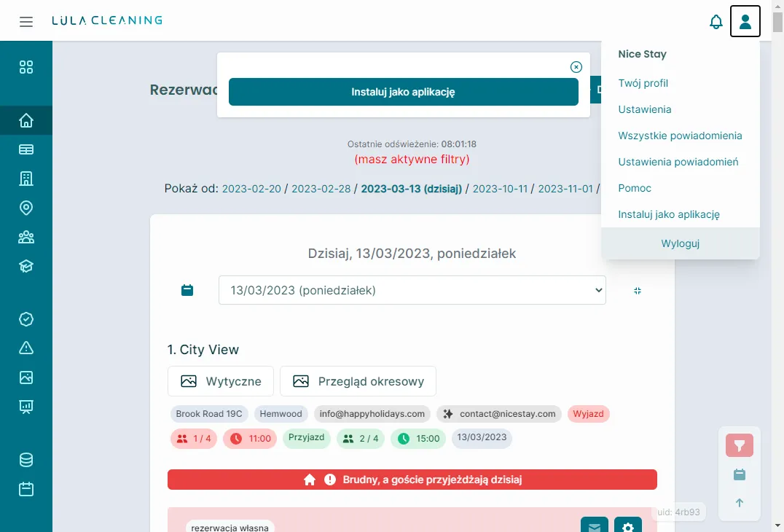Click the notification bell icon
This screenshot has width=784, height=532.
(716, 22)
